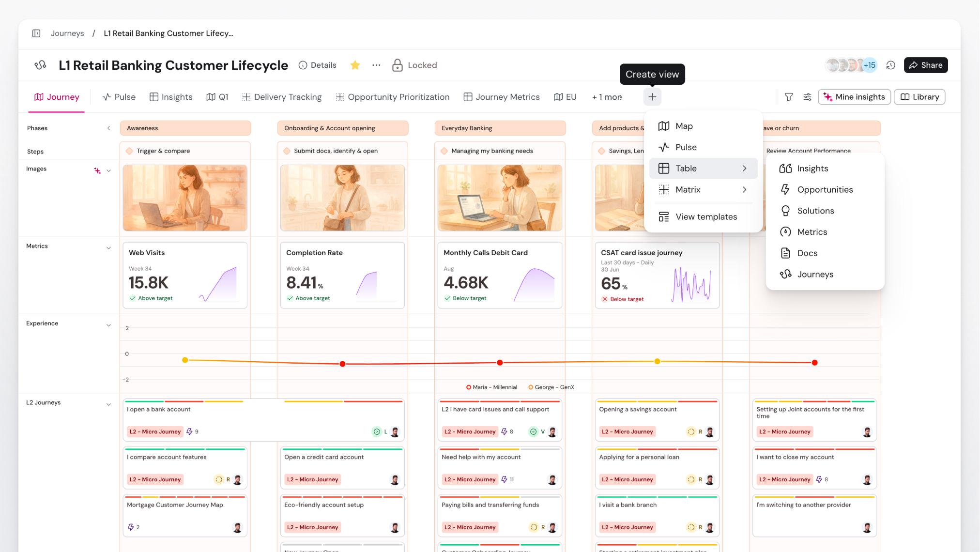
Task: Switch to the Pulse tab
Action: click(x=119, y=97)
